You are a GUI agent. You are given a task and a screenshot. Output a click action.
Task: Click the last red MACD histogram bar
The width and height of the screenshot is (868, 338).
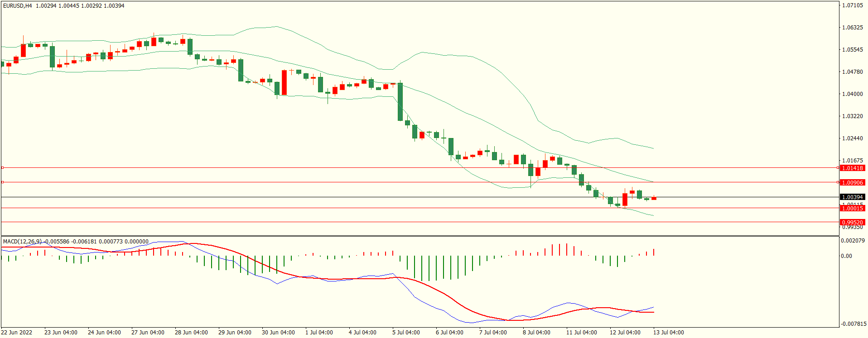point(654,252)
